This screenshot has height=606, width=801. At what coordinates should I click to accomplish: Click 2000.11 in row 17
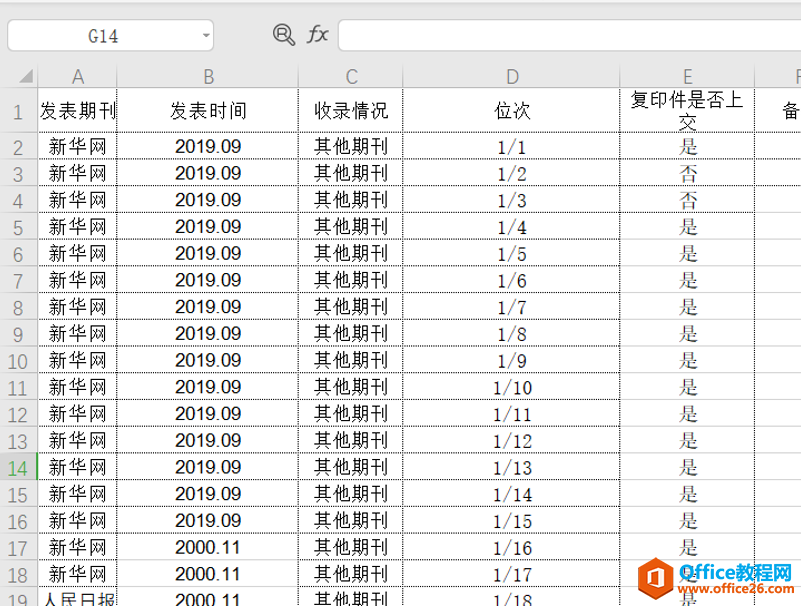[x=208, y=547]
